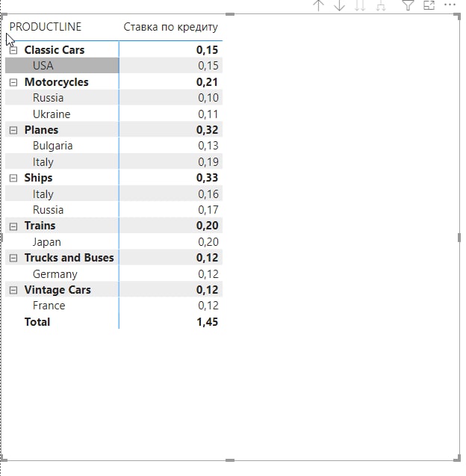Collapse the Trains row
Screen dimensions: 466x476
tap(13, 226)
